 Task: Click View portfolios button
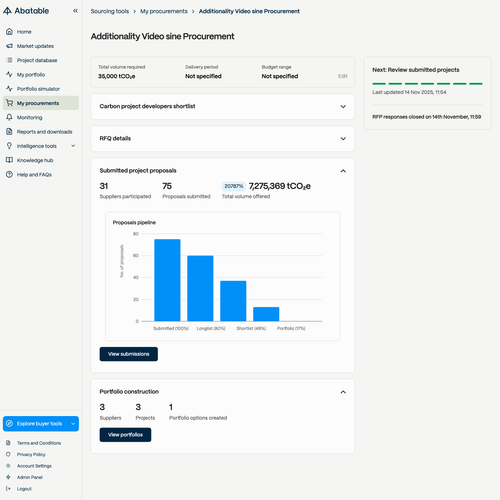pos(125,435)
